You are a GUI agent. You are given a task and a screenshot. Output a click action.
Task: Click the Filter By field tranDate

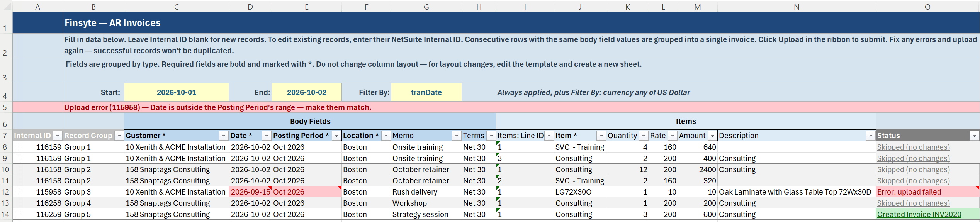426,92
